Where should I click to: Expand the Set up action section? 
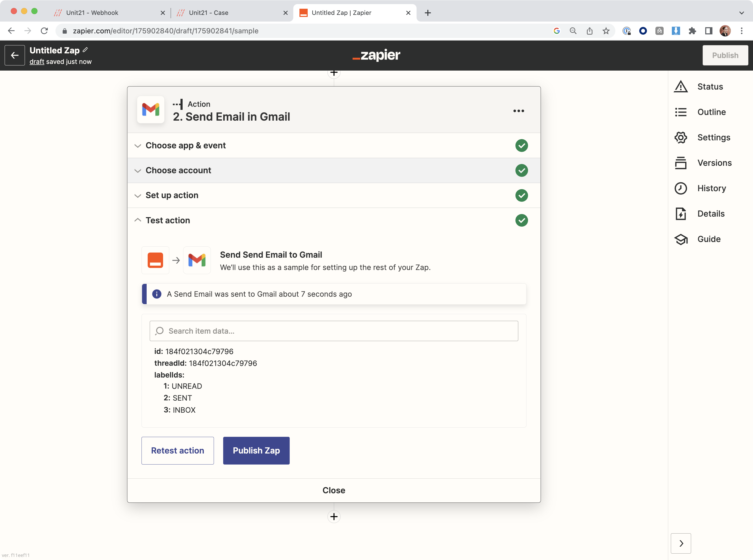(172, 195)
